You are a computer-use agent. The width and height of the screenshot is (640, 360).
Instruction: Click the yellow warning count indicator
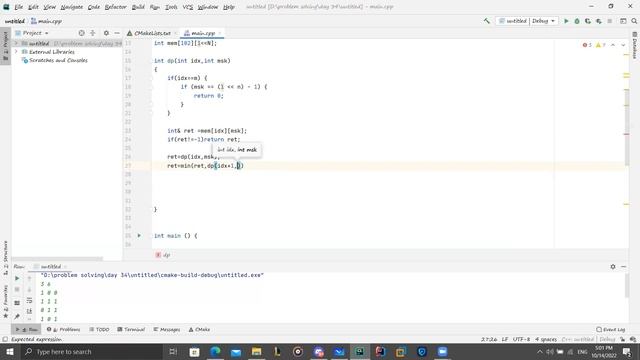[600, 45]
